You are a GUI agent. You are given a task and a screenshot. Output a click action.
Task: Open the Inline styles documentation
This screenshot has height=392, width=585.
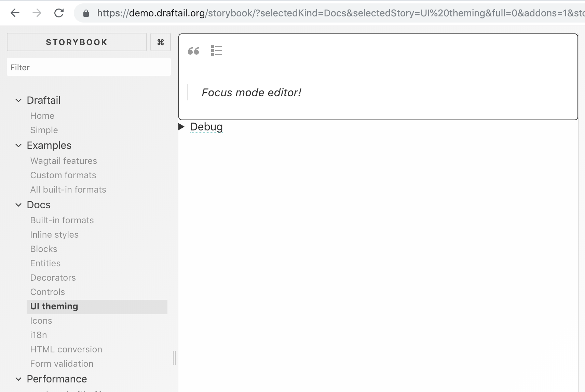(x=54, y=235)
